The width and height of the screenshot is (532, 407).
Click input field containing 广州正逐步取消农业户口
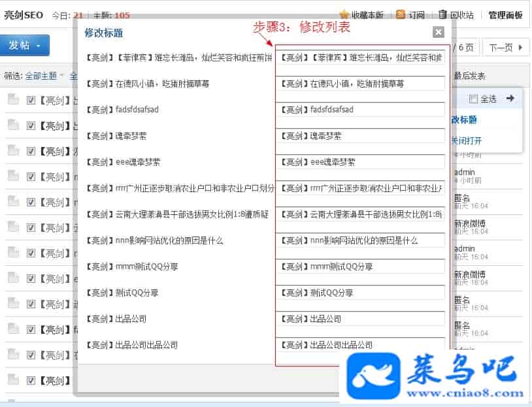(360, 188)
